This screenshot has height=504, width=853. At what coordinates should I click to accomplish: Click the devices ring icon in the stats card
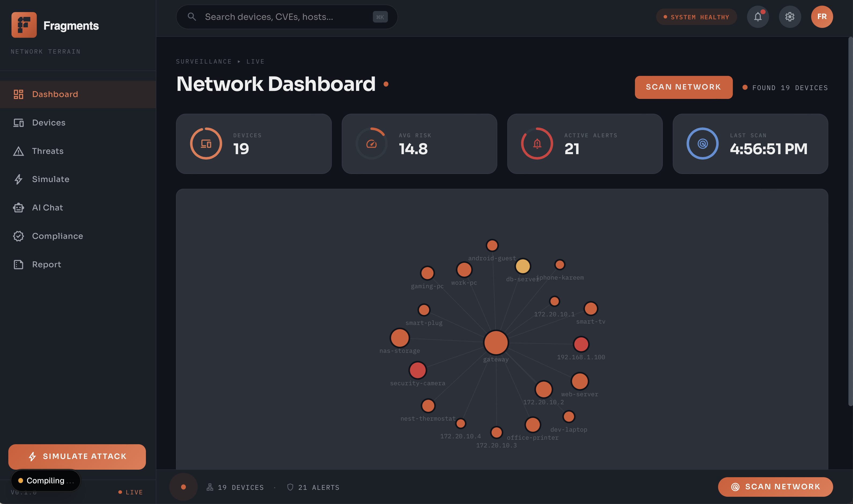(206, 144)
